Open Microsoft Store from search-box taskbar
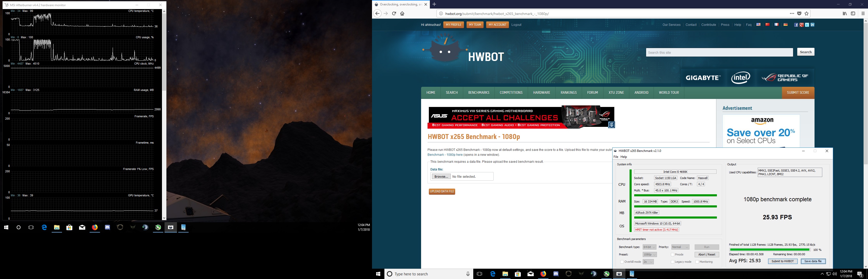Image resolution: width=868 pixels, height=279 pixels. pos(518,274)
